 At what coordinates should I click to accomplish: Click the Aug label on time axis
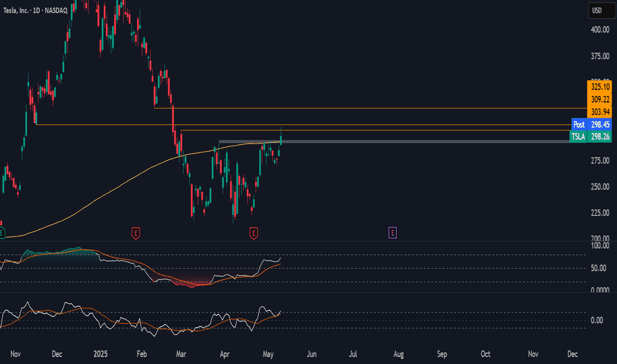coord(399,354)
